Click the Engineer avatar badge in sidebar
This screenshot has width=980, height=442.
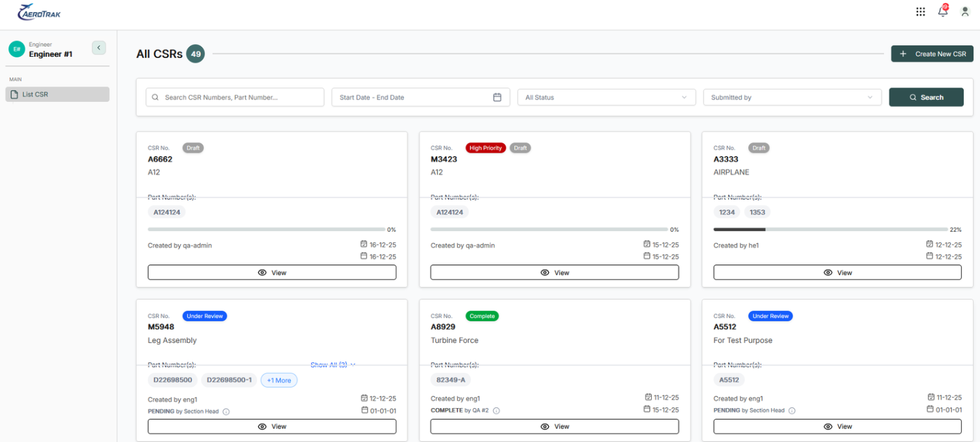pyautogui.click(x=16, y=49)
